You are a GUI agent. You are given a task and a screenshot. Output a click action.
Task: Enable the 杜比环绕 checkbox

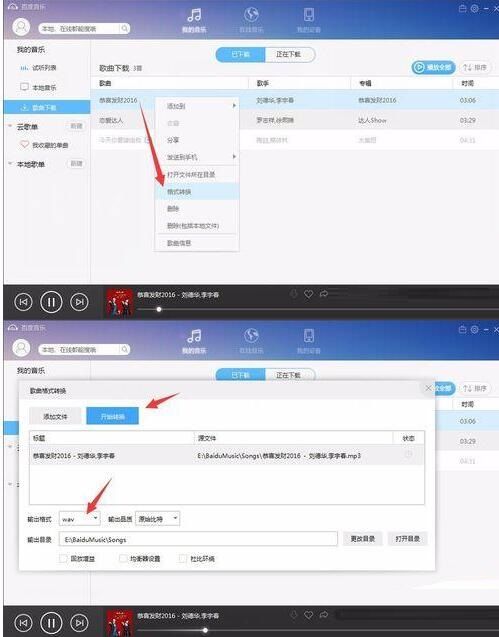click(183, 559)
